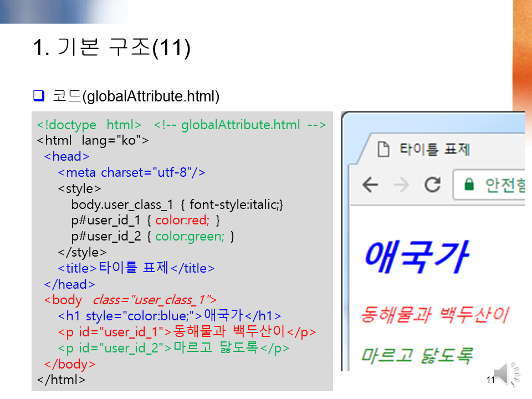Image resolution: width=532 pixels, height=399 pixels.
Task: Click the green '마르고 닳도록' browser text
Action: (x=417, y=356)
